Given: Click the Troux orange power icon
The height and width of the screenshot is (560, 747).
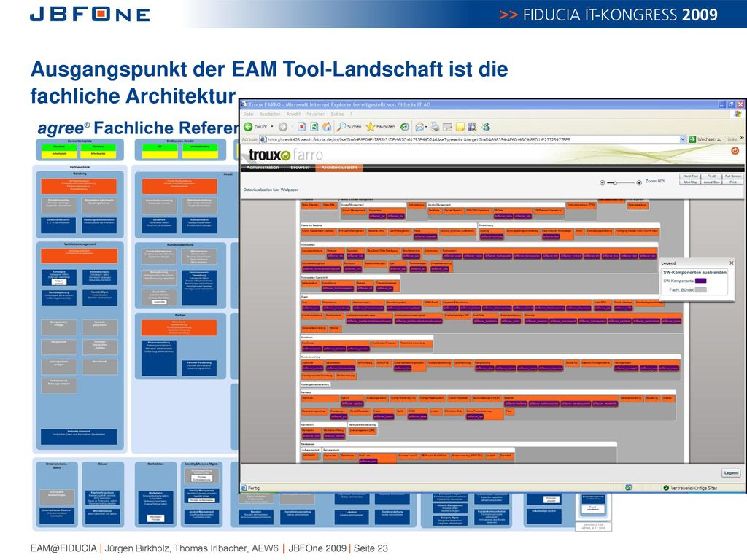Looking at the screenshot, I should [735, 151].
